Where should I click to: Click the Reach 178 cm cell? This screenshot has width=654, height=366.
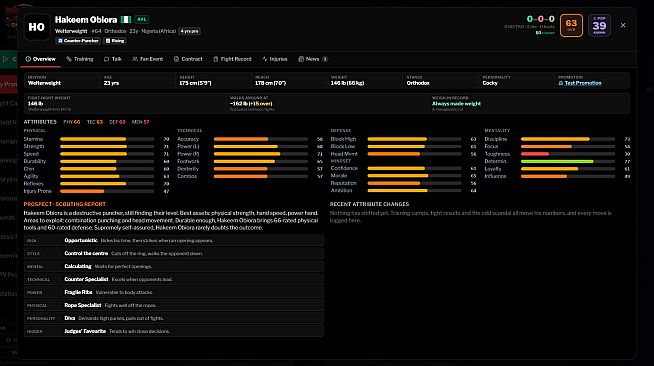[x=289, y=80]
